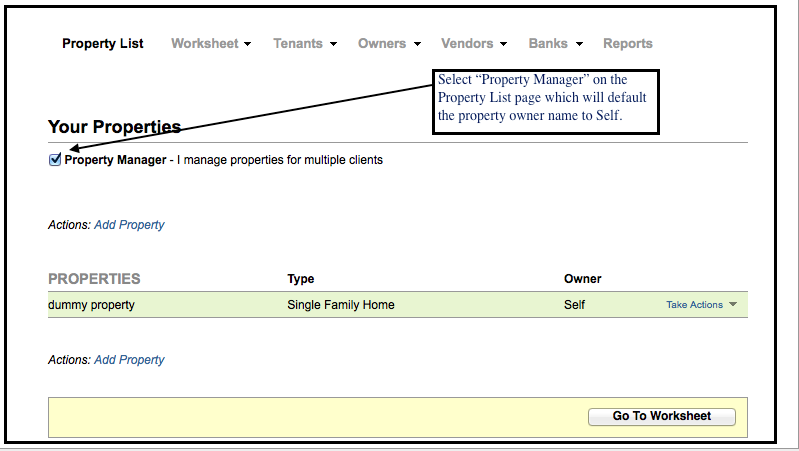This screenshot has height=451, width=799.
Task: Open the Banks menu
Action: [548, 44]
